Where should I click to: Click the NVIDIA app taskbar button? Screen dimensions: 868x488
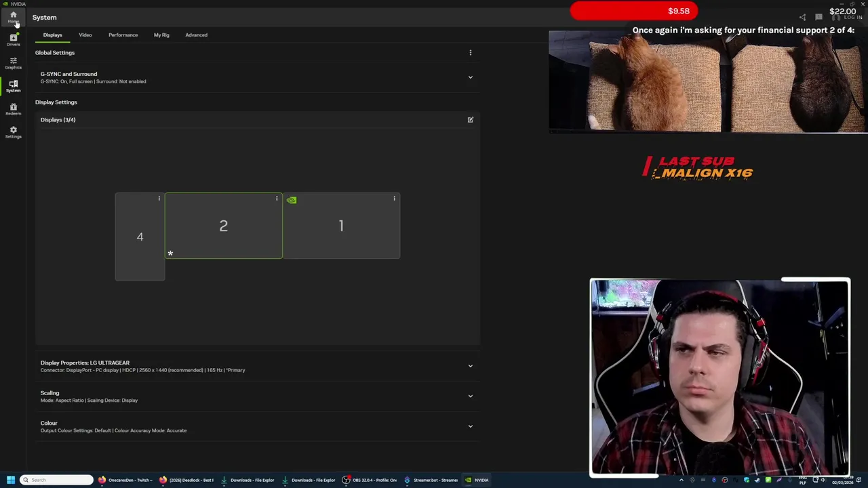click(x=477, y=480)
